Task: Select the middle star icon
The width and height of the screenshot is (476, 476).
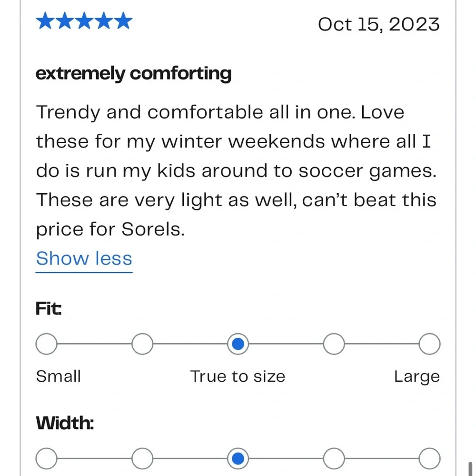Action: (x=85, y=20)
